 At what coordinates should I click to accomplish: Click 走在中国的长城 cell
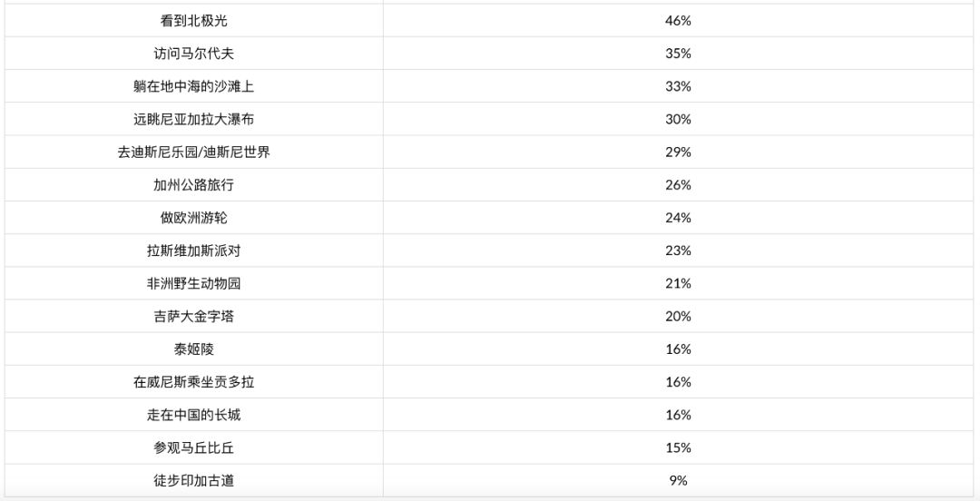tap(194, 415)
